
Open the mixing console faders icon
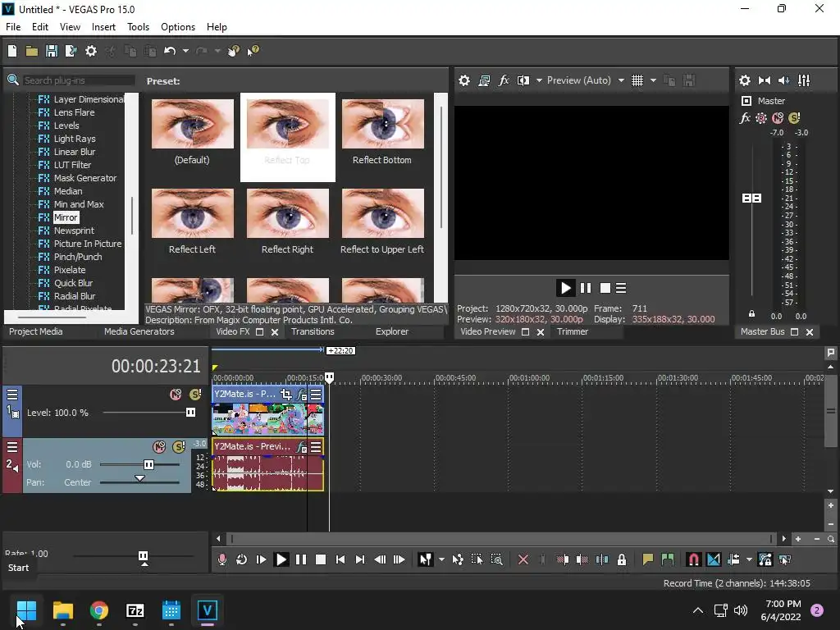804,80
